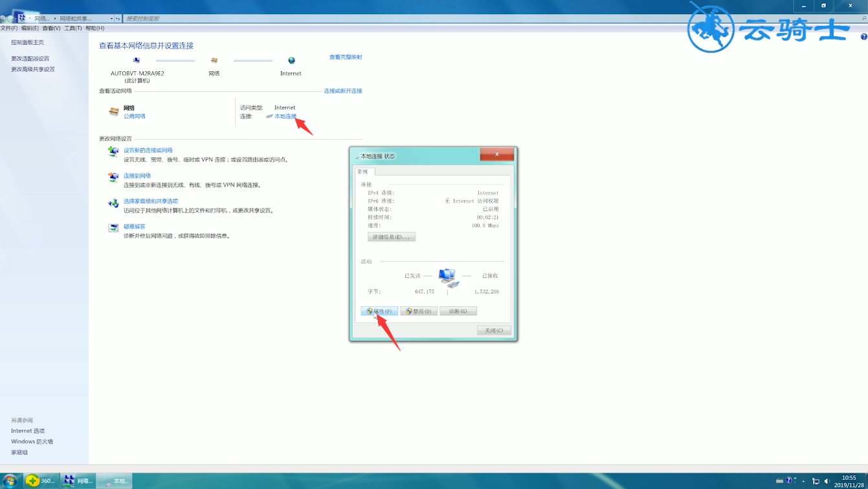
Task: Open 更改适配器设置 link
Action: pyautogui.click(x=30, y=58)
